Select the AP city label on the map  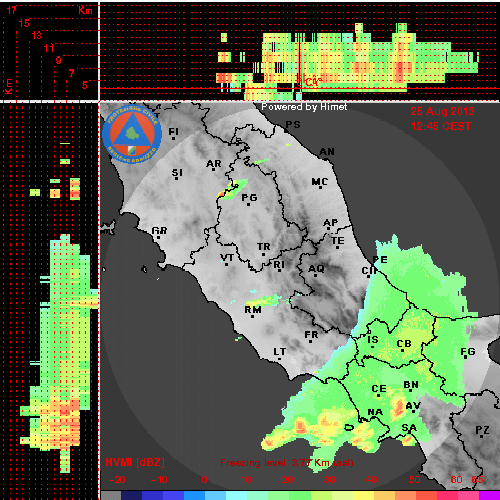(331, 223)
